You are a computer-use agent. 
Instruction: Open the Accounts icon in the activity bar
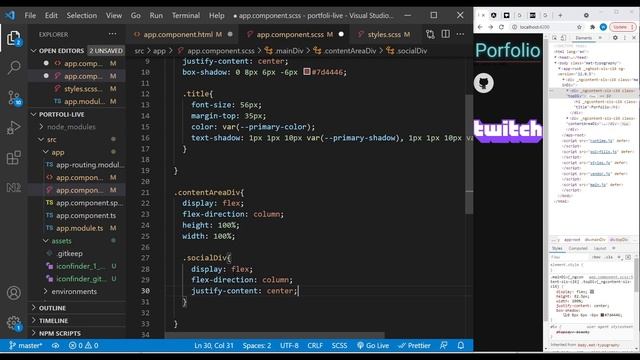point(13,293)
